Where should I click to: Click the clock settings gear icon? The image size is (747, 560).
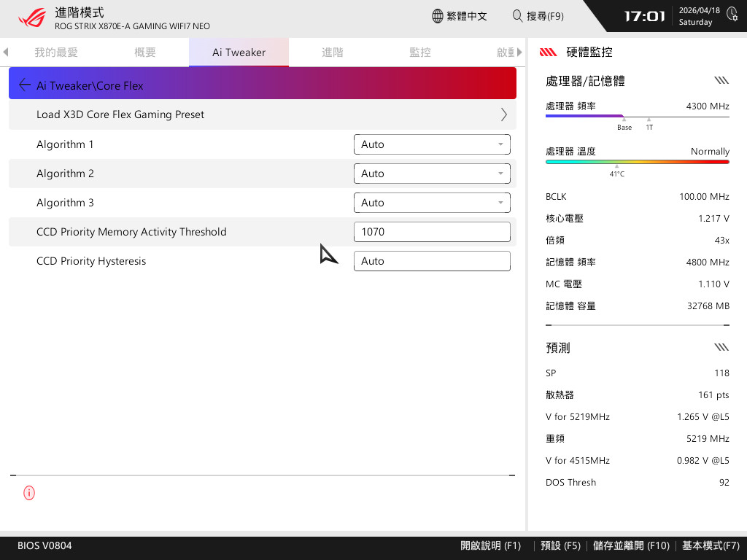pos(732,15)
